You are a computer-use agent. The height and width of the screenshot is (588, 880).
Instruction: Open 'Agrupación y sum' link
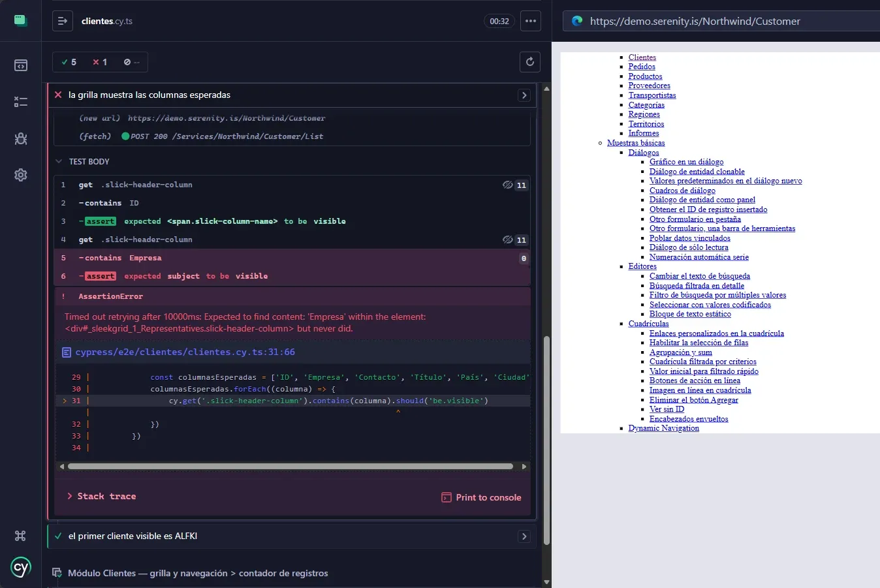pos(680,352)
